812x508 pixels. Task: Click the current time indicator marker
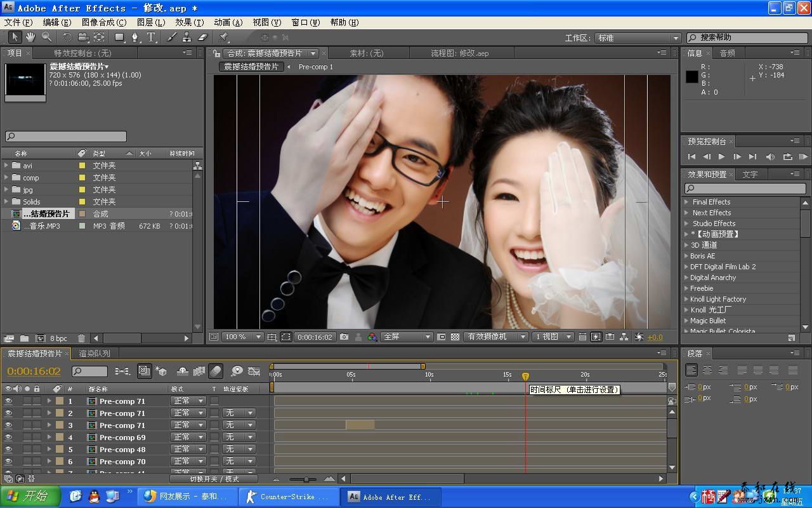(525, 376)
